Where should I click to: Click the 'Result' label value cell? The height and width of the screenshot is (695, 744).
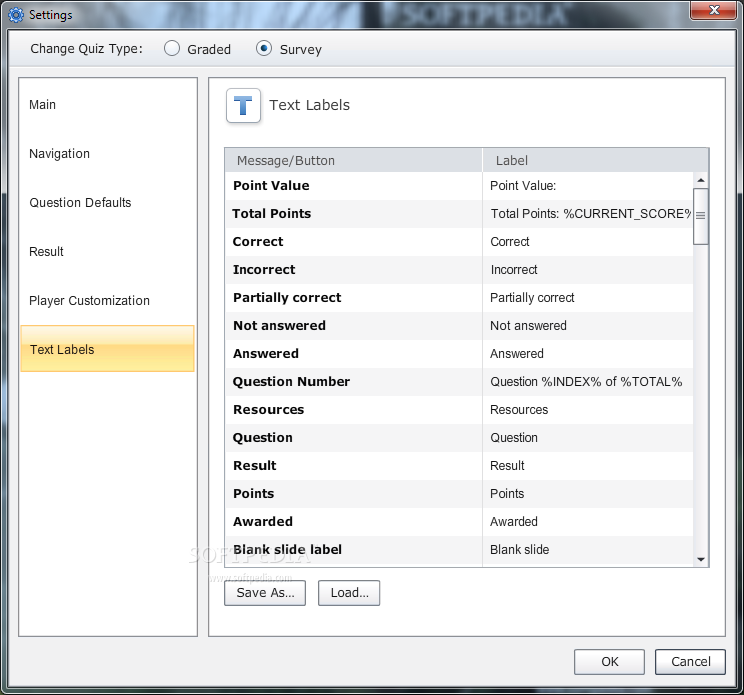(x=587, y=465)
